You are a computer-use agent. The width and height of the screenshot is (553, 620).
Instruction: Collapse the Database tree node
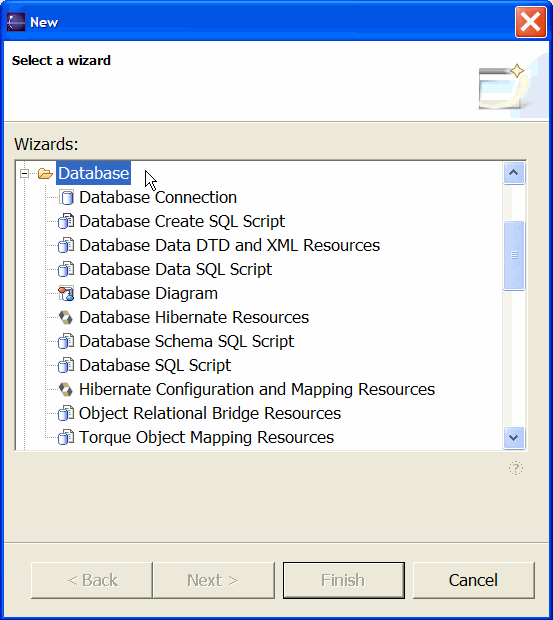(25, 173)
